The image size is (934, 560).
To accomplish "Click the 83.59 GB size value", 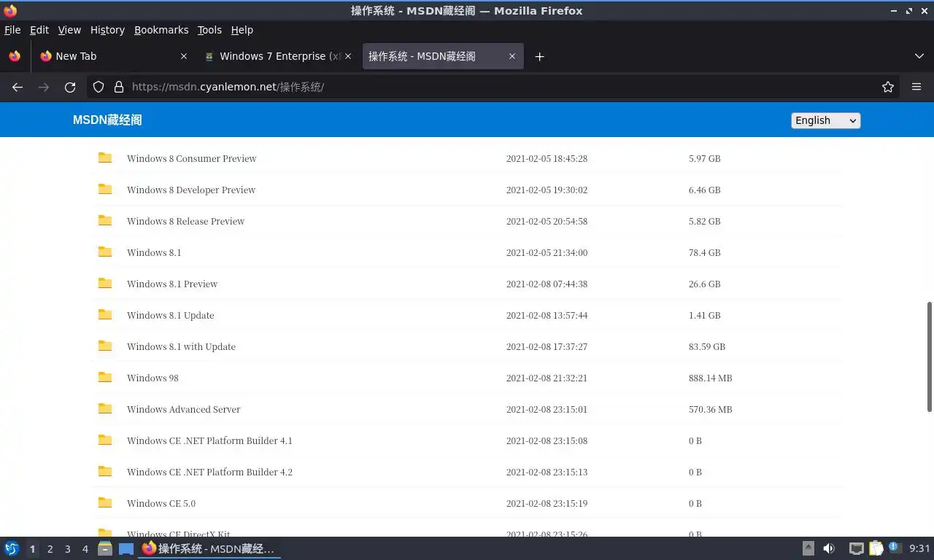I will [x=707, y=346].
